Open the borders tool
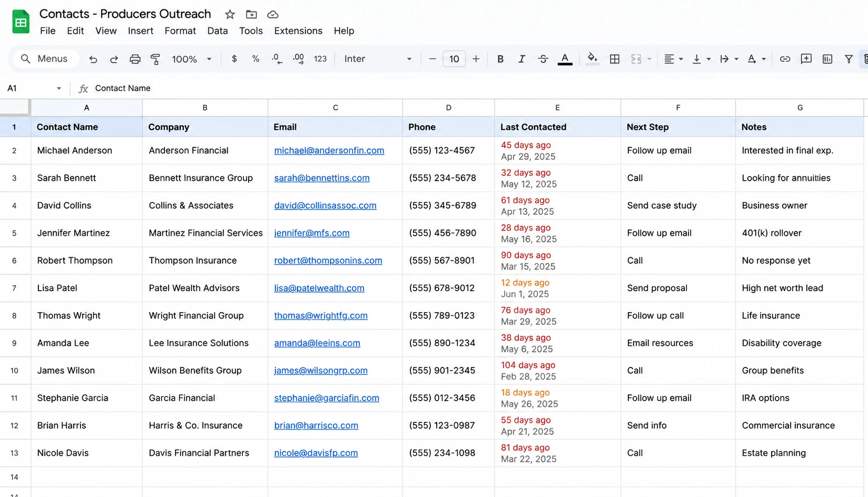 tap(615, 59)
